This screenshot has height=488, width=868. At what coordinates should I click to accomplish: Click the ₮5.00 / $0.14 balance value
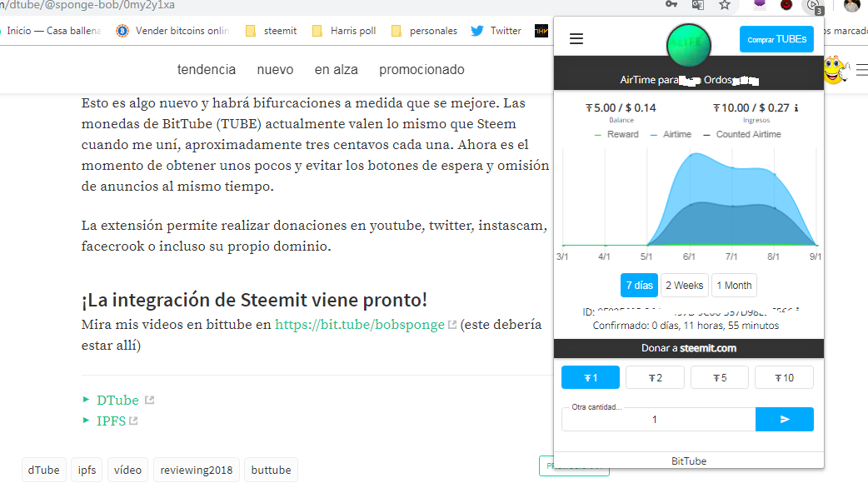tap(621, 108)
